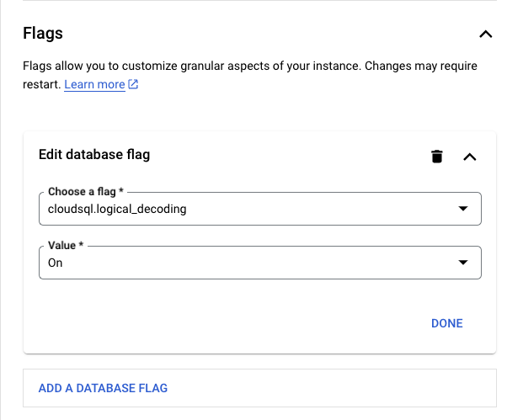
Task: Open the Choose a flag dropdown arrow
Action: pyautogui.click(x=463, y=209)
